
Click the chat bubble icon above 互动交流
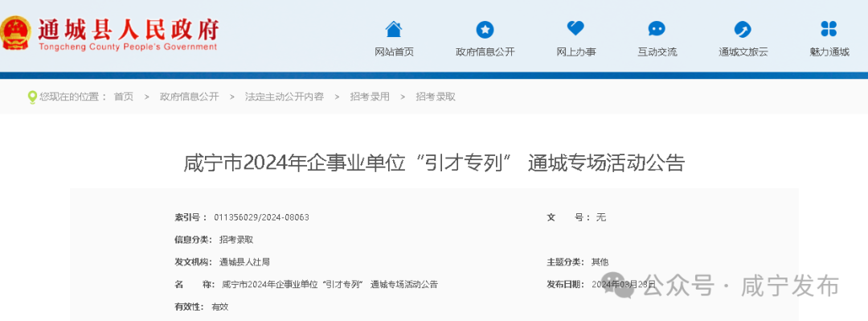pyautogui.click(x=657, y=29)
